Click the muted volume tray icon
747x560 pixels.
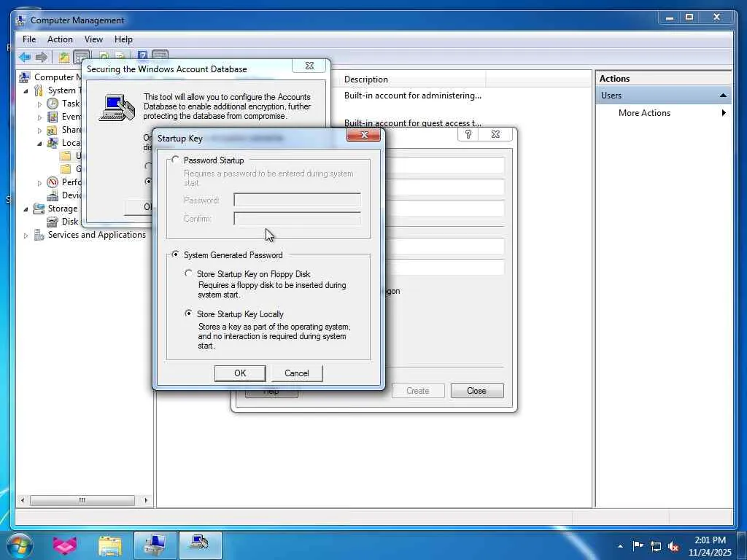(673, 547)
